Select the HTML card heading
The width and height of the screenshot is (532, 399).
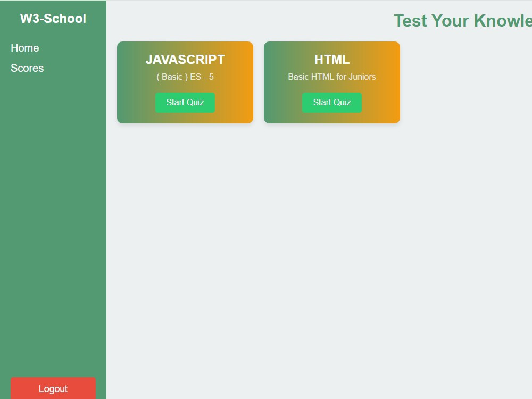click(x=332, y=60)
